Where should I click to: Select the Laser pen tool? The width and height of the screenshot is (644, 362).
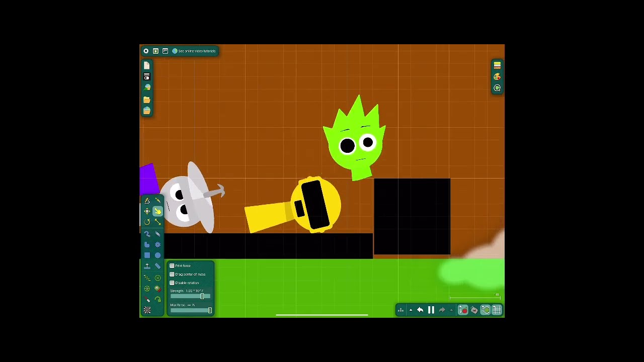tap(147, 300)
